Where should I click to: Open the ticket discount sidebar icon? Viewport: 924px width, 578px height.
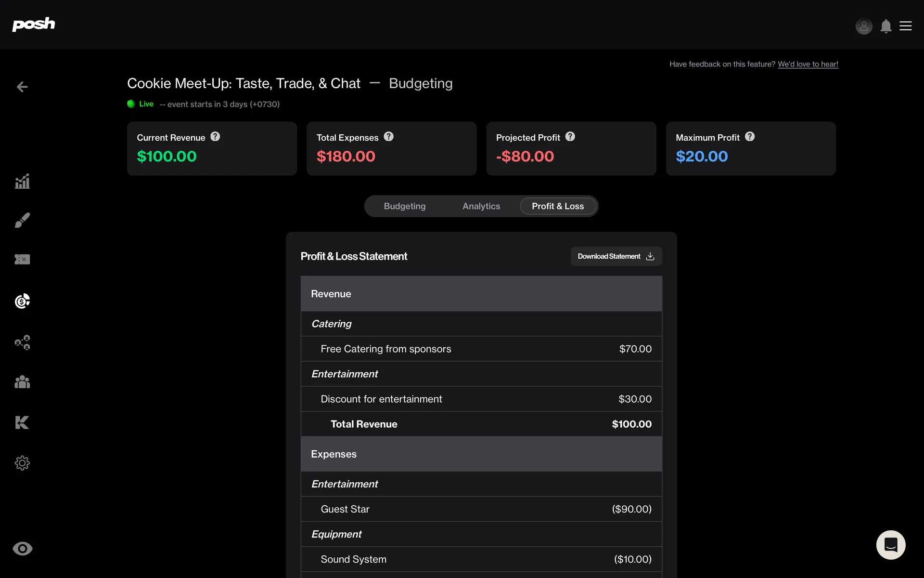coord(22,260)
